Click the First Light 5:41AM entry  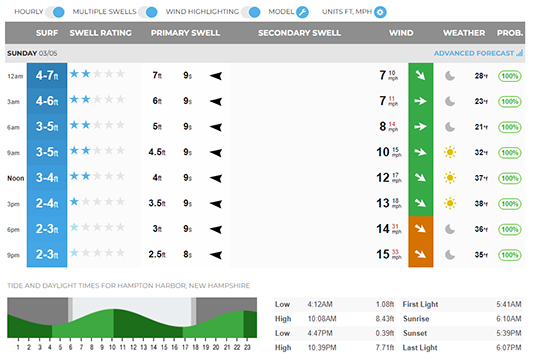pos(462,304)
